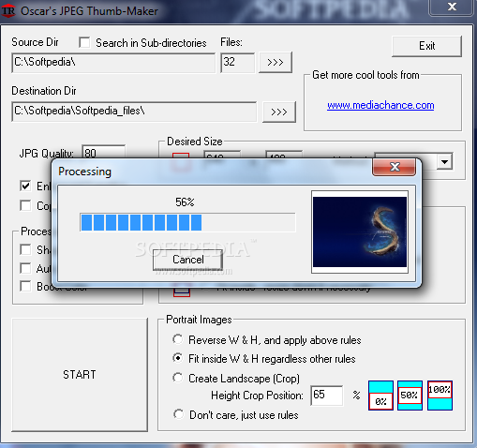
Task: Toggle the 'Sh...' processing checkbox
Action: pyautogui.click(x=25, y=249)
